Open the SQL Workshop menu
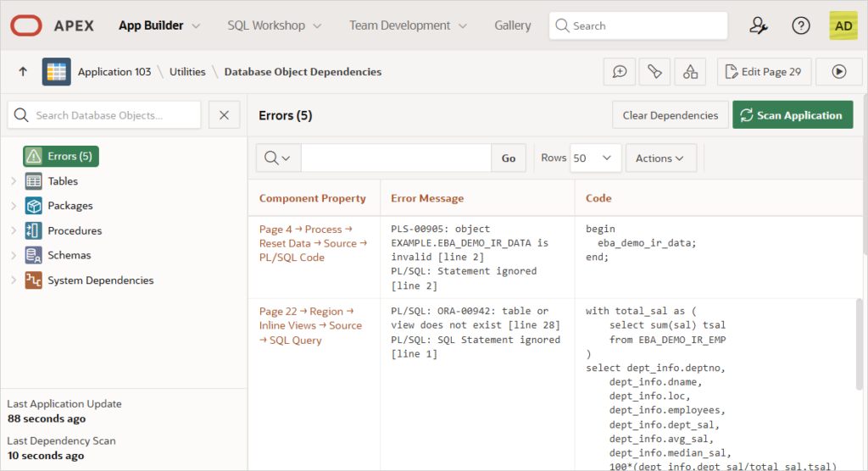This screenshot has height=471, width=868. tap(274, 25)
